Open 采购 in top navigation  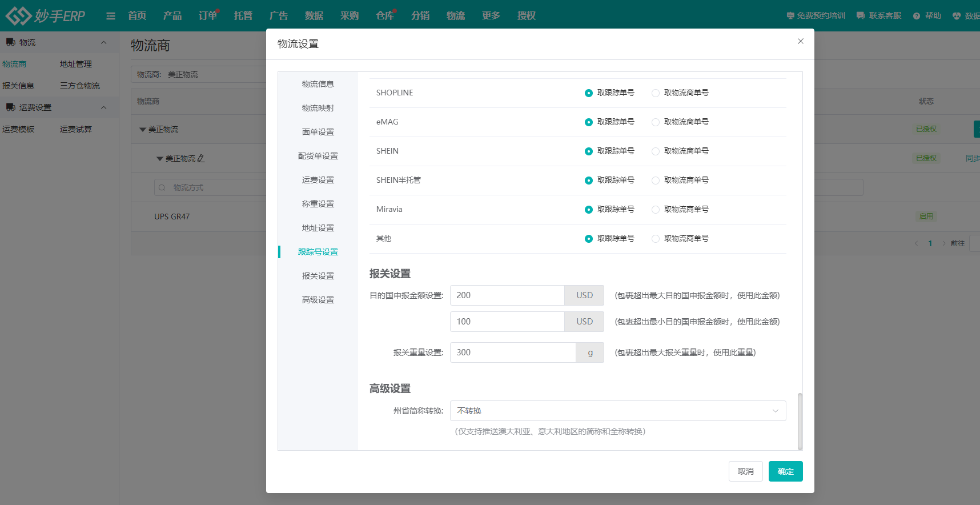point(350,15)
